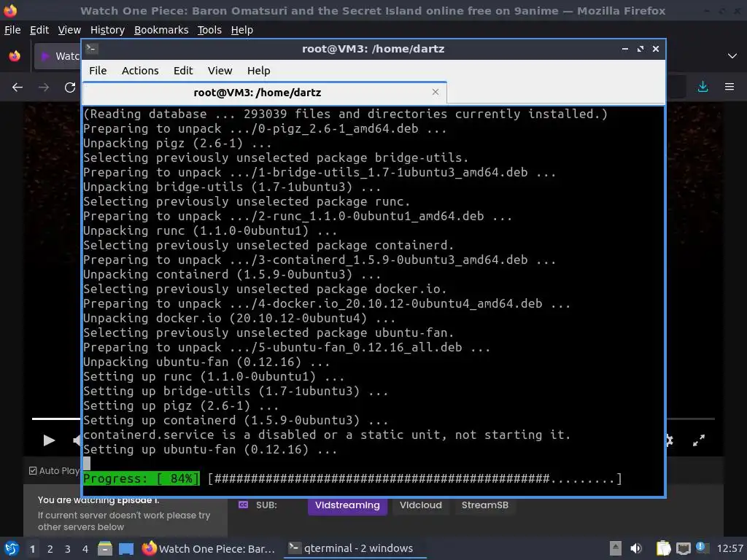Reload the Firefox page
The width and height of the screenshot is (747, 560).
coord(70,87)
